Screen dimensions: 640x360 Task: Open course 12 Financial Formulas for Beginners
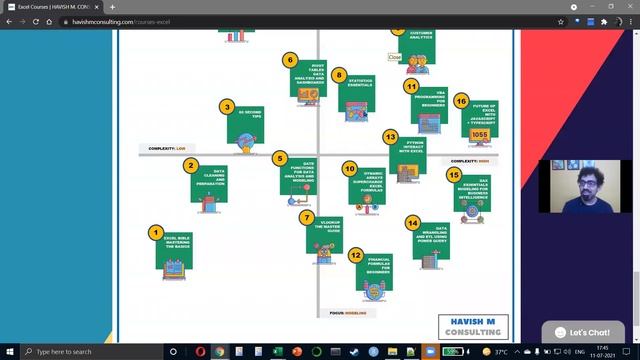tap(374, 272)
